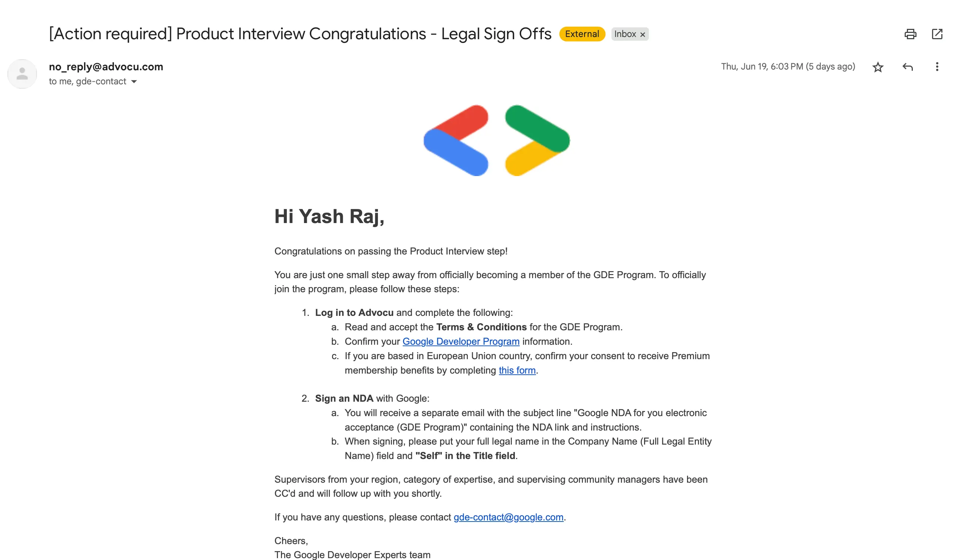Click the bold "Terms & Conditions" text
The width and height of the screenshot is (955, 560).
point(481,327)
